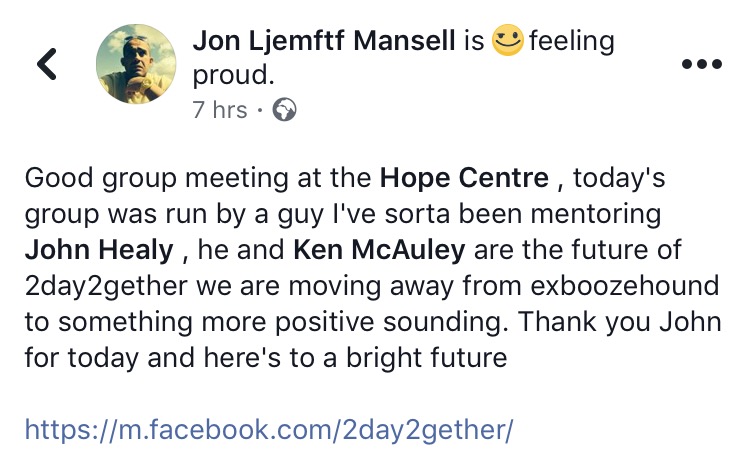742x465 pixels.
Task: Click the '7 hrs' post timestamp
Action: (220, 110)
